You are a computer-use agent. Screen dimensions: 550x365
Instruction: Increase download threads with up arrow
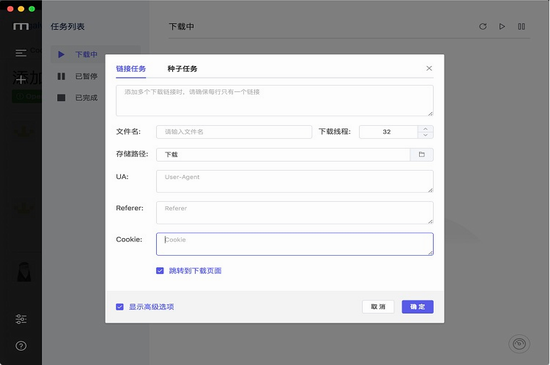click(x=425, y=129)
